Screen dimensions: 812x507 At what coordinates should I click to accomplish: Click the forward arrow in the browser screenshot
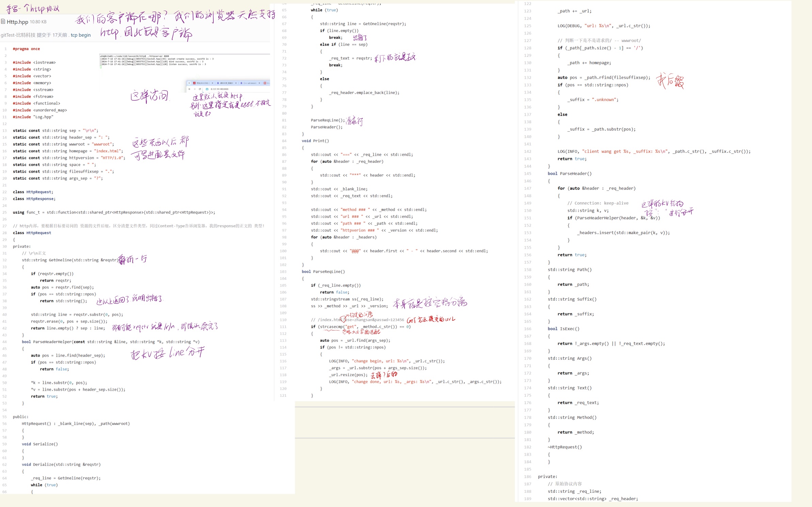click(195, 89)
